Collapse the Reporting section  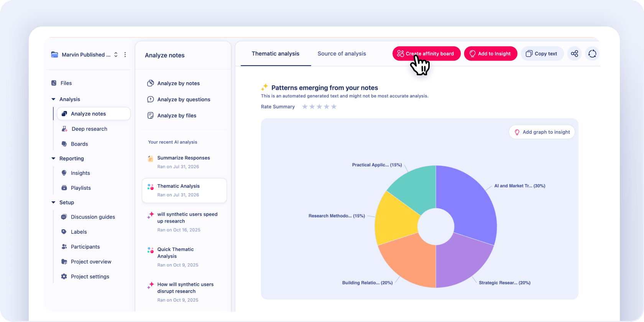click(x=53, y=158)
